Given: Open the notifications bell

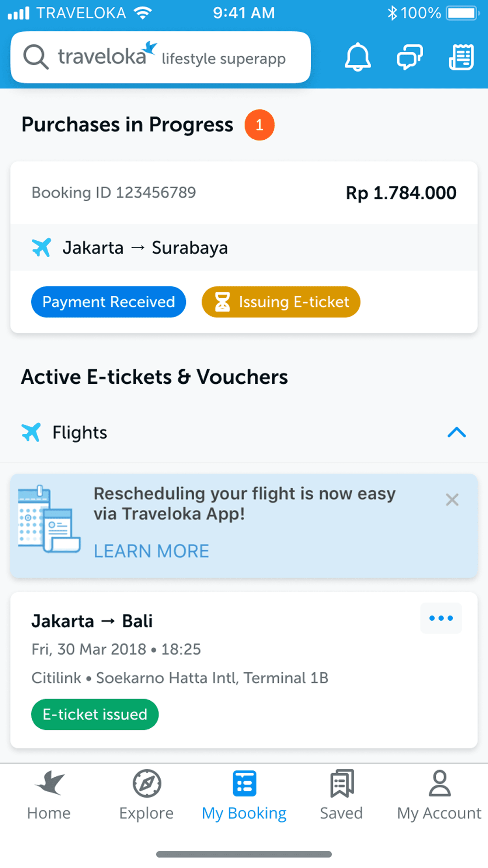Looking at the screenshot, I should 357,57.
